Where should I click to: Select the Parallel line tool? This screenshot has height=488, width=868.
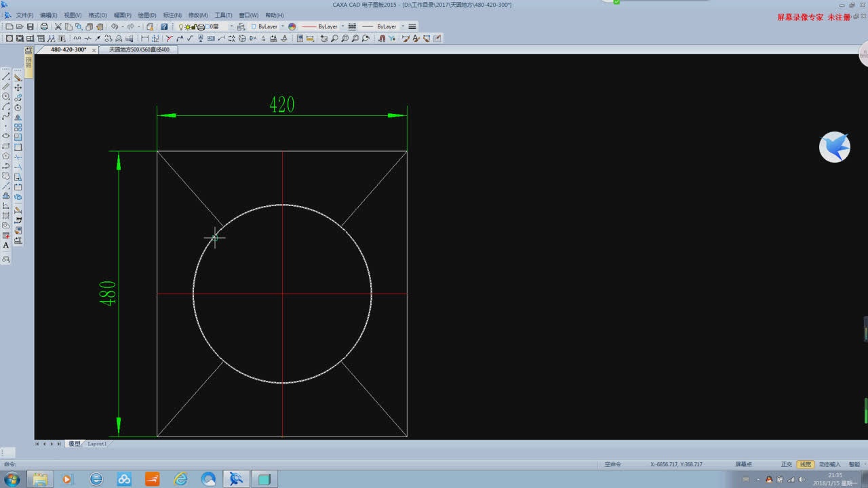pyautogui.click(x=6, y=86)
